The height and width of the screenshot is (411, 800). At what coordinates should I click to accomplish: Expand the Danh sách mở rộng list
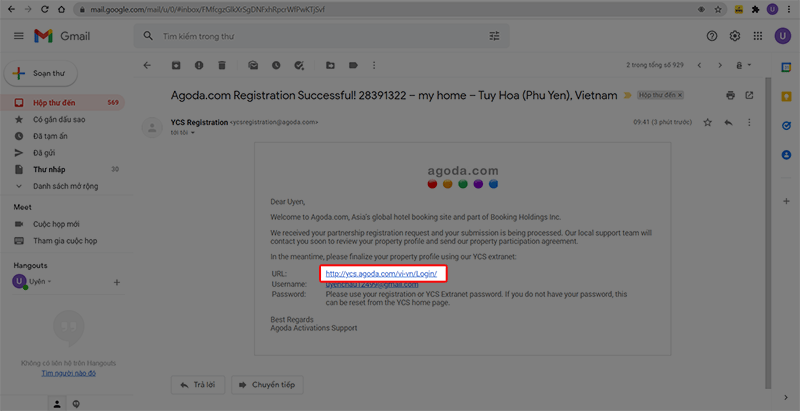(65, 186)
